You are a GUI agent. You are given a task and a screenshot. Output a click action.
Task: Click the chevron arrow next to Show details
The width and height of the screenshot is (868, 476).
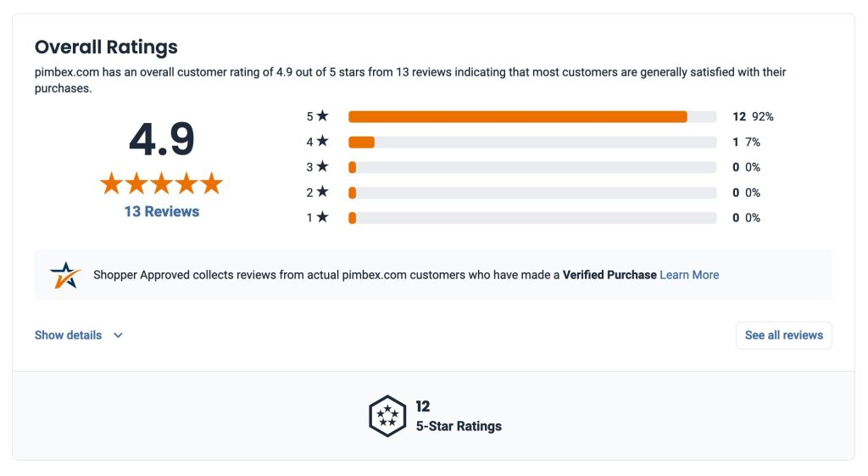tap(118, 335)
